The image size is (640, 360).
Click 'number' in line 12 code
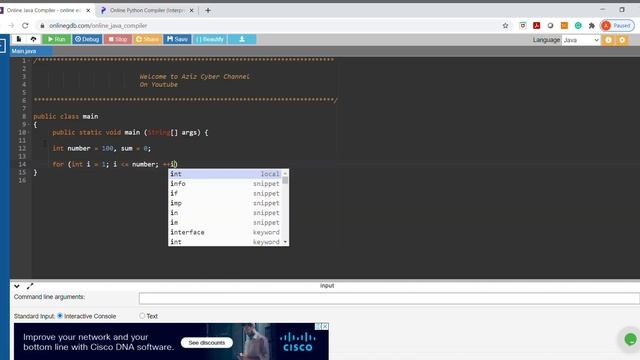79,149
